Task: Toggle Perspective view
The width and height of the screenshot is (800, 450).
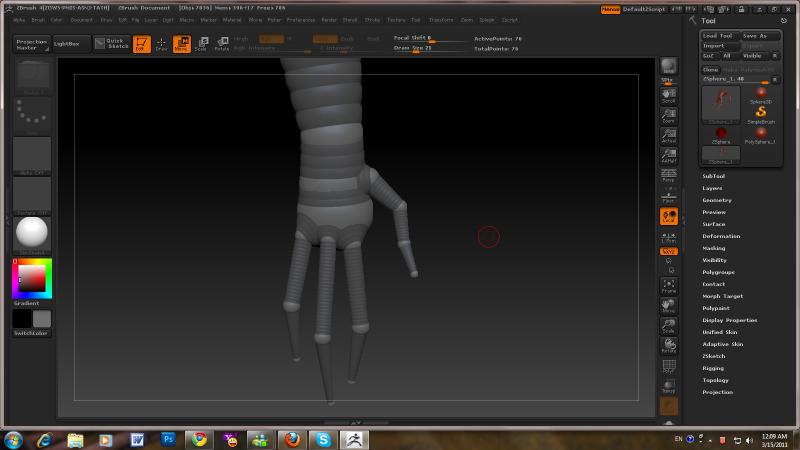Action: pyautogui.click(x=668, y=176)
